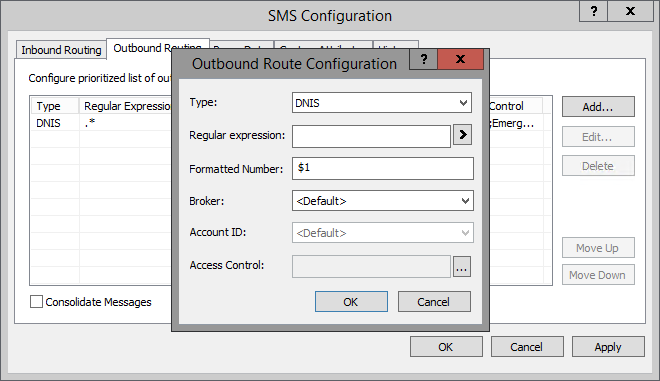
Task: Close the Outbound Route Configuration dialog
Action: pos(460,59)
